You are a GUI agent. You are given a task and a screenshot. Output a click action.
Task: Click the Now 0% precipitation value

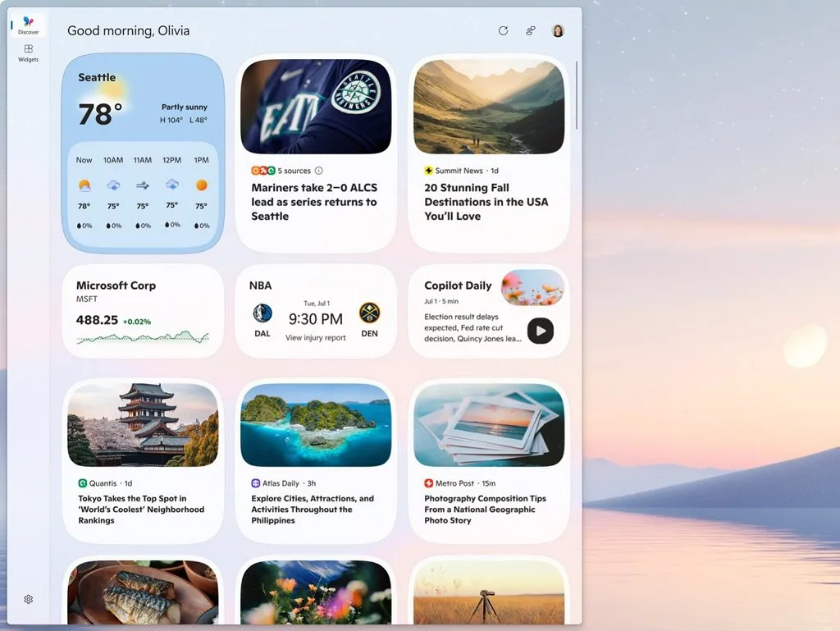tap(84, 226)
